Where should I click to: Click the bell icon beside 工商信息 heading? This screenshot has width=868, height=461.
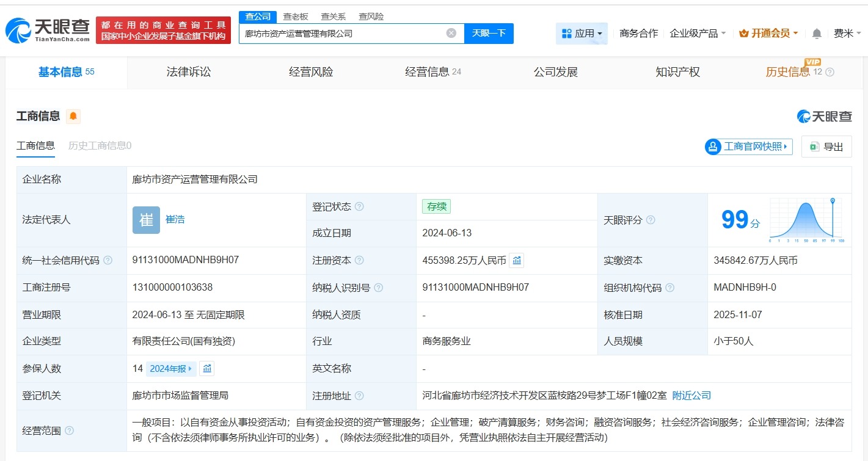73,116
